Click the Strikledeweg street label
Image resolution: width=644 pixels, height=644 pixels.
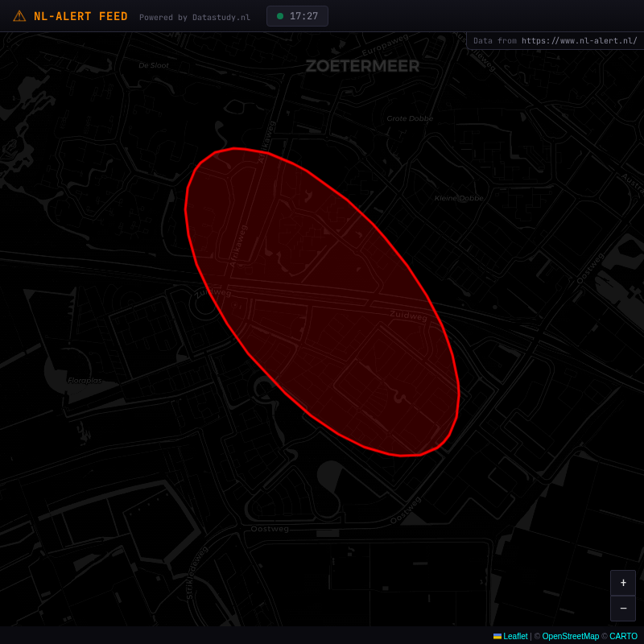pyautogui.click(x=197, y=572)
